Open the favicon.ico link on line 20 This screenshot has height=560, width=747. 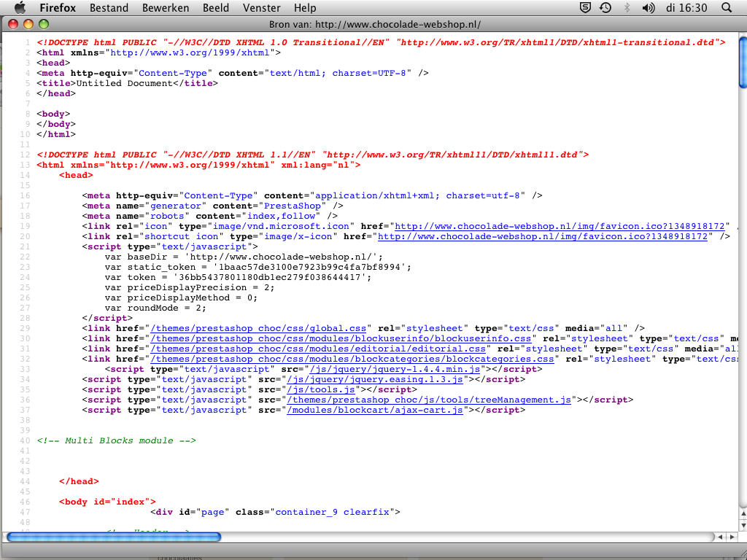[x=543, y=236]
